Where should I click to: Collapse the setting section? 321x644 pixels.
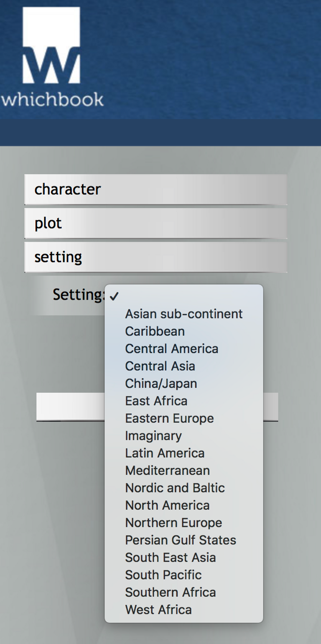(155, 257)
